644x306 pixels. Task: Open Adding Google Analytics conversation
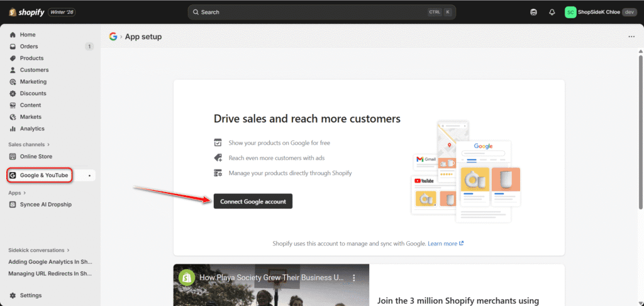click(x=50, y=261)
